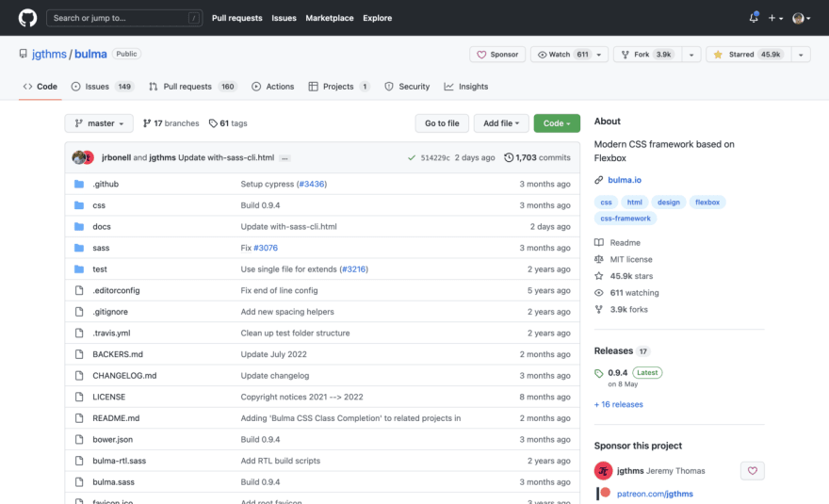Open Marketplace in the top navigation

[330, 18]
